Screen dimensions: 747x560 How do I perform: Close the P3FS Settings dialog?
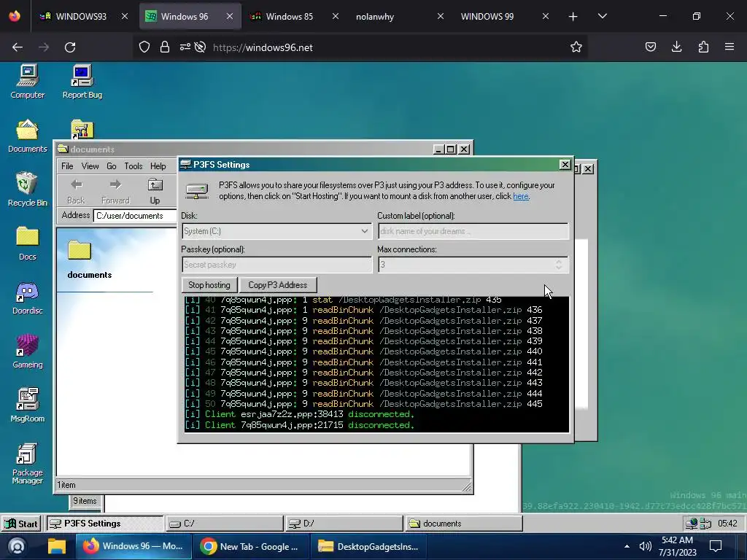[565, 164]
